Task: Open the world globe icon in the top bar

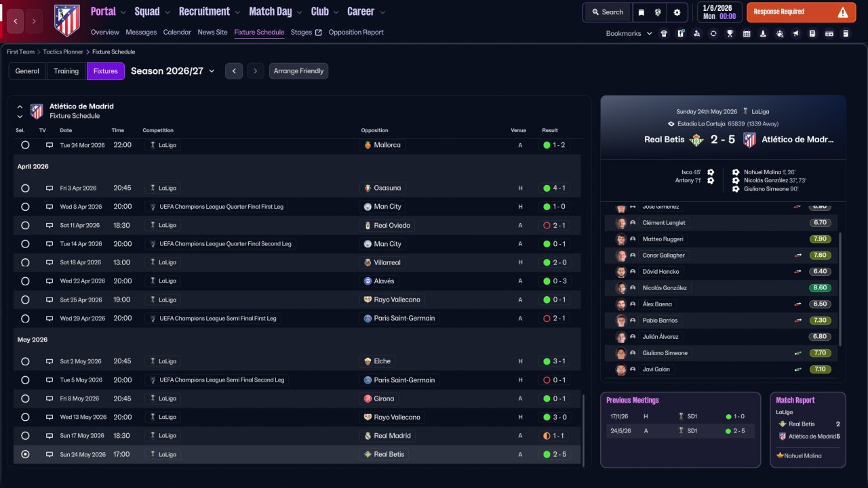Action: click(x=658, y=12)
